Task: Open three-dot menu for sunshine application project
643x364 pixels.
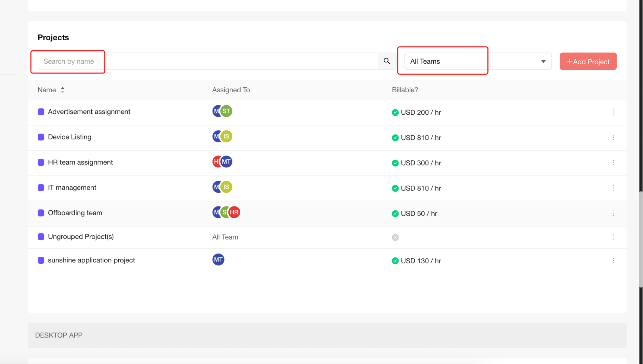Action: coord(613,261)
